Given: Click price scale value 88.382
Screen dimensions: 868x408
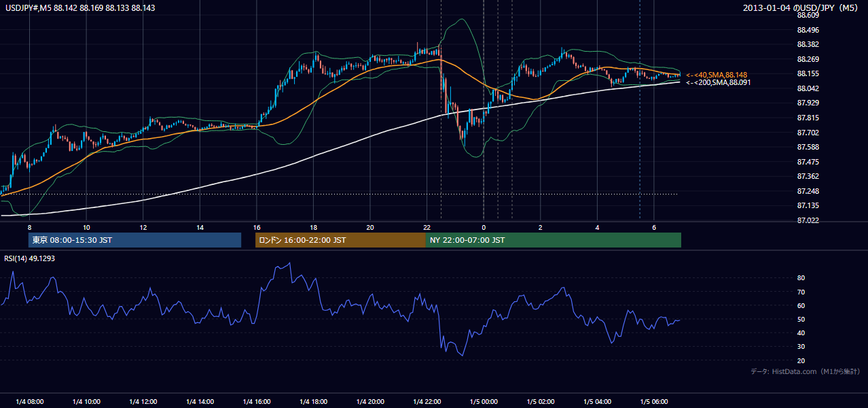Looking at the screenshot, I should [807, 44].
